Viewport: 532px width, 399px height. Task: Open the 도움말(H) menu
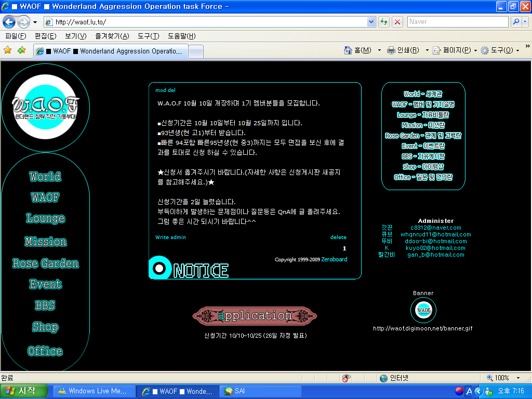181,36
